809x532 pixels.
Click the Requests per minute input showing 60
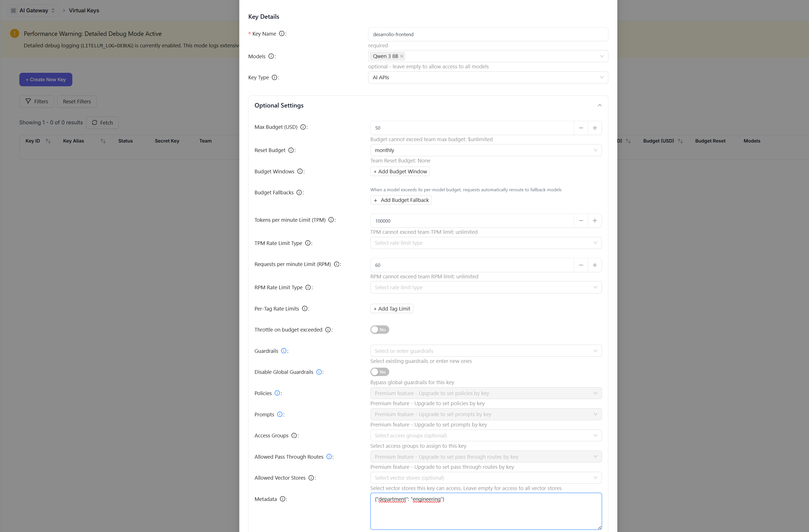pyautogui.click(x=472, y=265)
